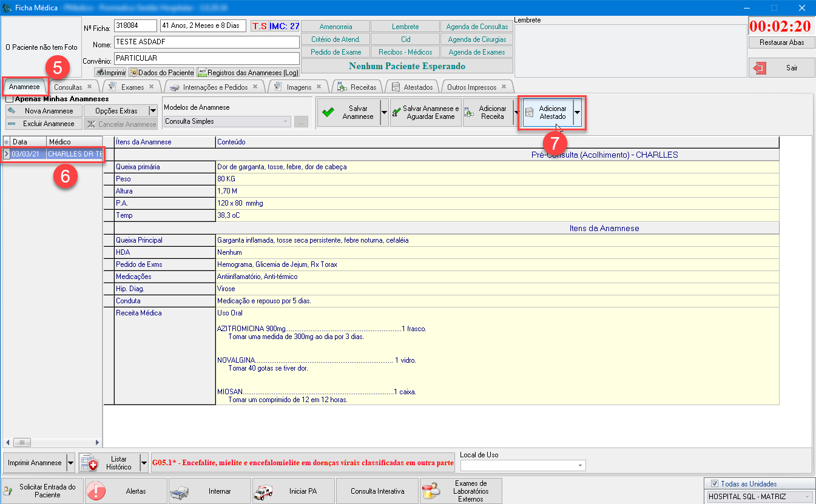Open the Opções Extras dropdown arrow
Viewport: 816px width, 504px height.
[x=153, y=111]
